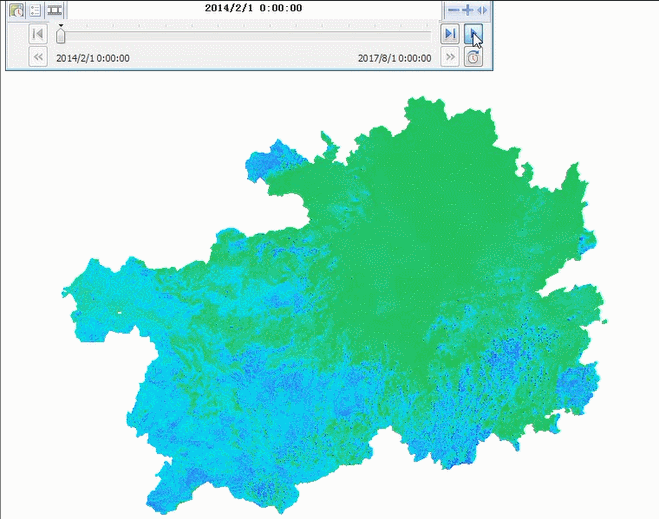Click the export to video icon

tap(55, 10)
